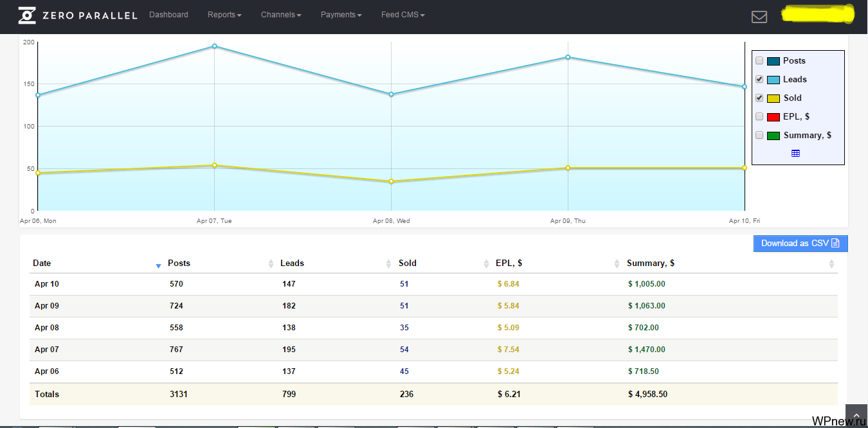Open the Channels dropdown menu
This screenshot has width=868, height=428.
coord(281,15)
